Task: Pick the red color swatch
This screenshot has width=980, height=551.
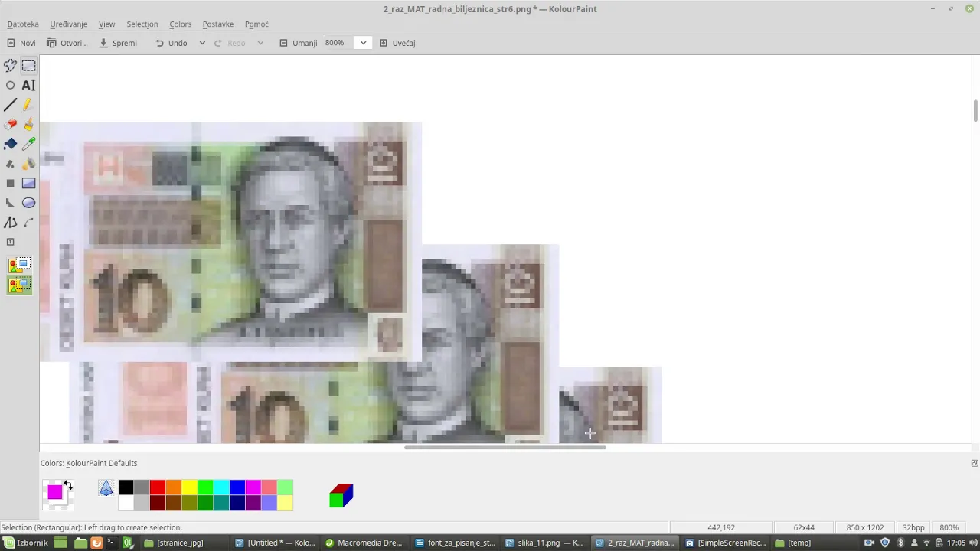Action: coord(158,487)
